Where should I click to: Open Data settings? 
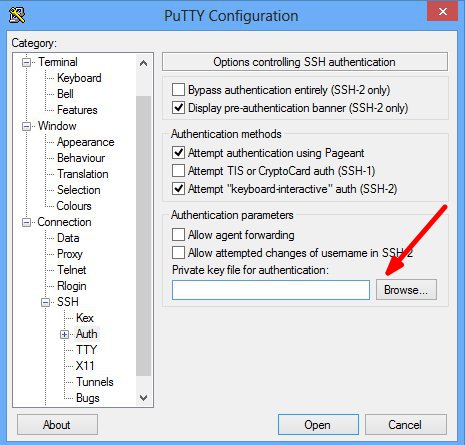click(x=68, y=238)
